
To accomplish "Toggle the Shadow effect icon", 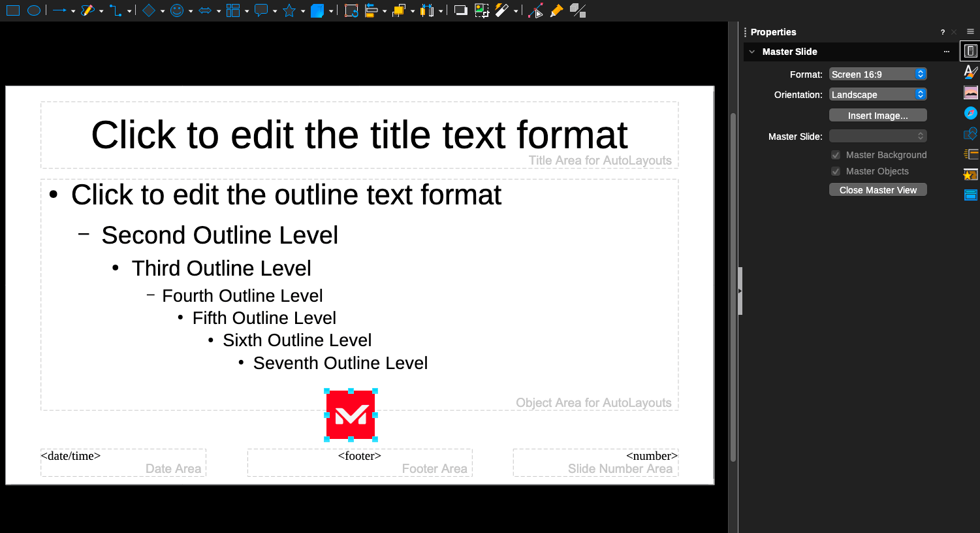I will pos(461,10).
